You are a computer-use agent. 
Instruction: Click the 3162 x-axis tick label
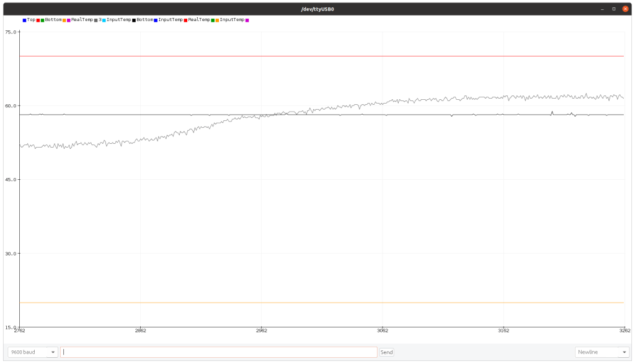[503, 331]
